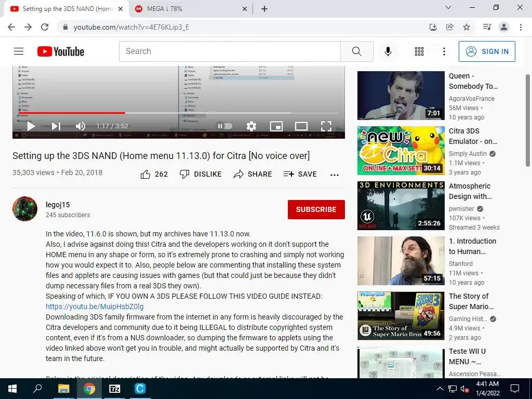
Task: Bookmark this page with the star
Action: click(x=467, y=27)
